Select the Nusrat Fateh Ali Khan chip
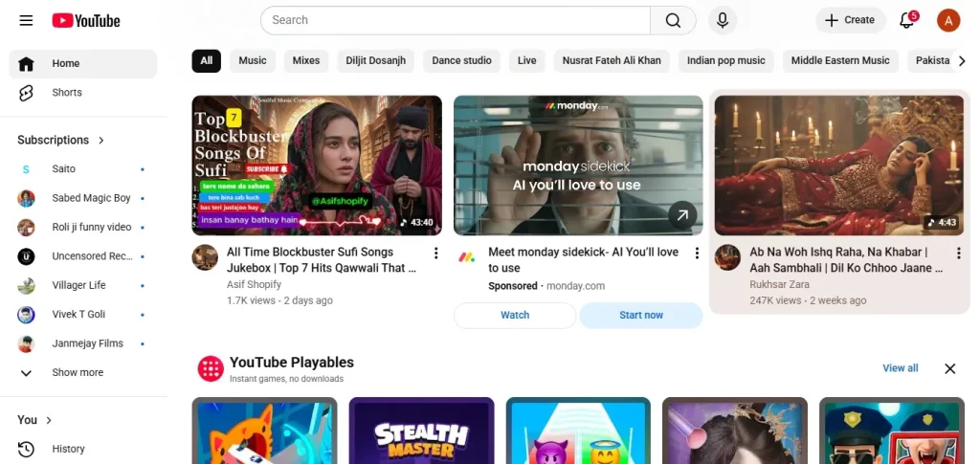Viewport: 980px width, 464px height. tap(612, 60)
